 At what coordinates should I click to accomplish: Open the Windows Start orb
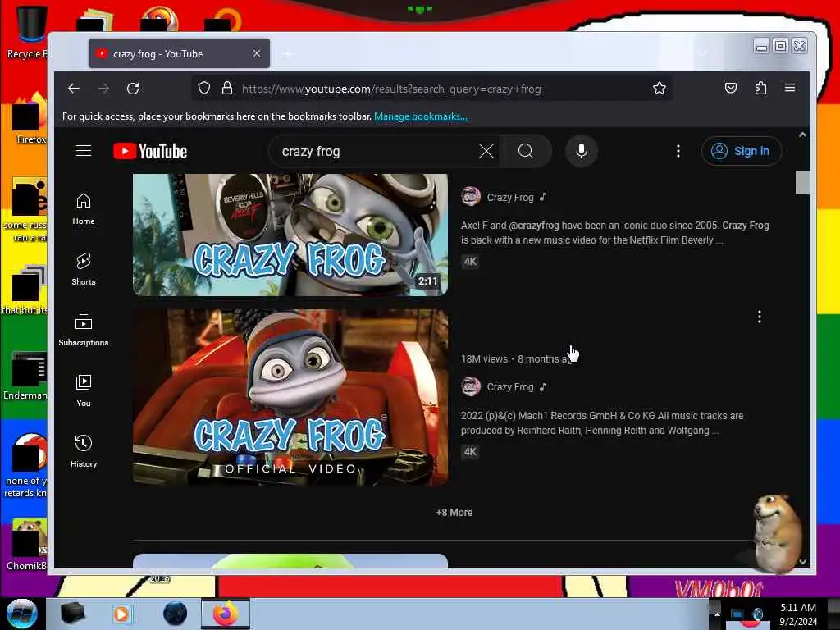point(21,614)
